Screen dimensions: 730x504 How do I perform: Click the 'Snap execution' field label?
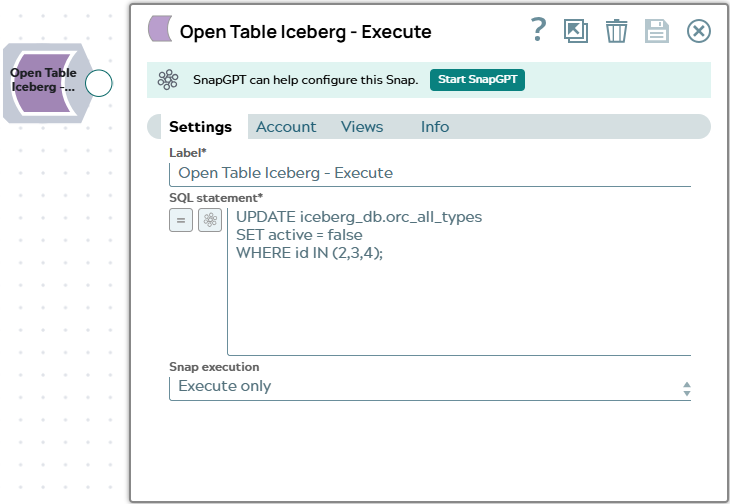point(214,367)
